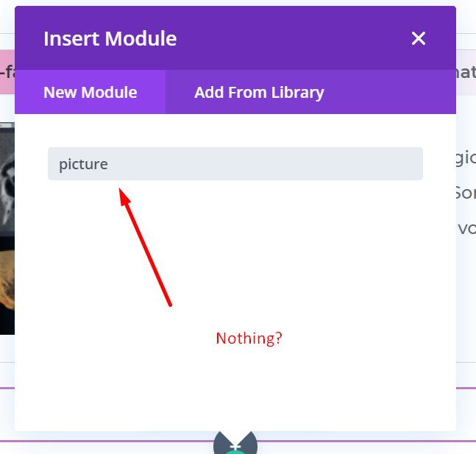Click the teal circle button at the bottom edge
The width and height of the screenshot is (476, 454).
[x=235, y=449]
